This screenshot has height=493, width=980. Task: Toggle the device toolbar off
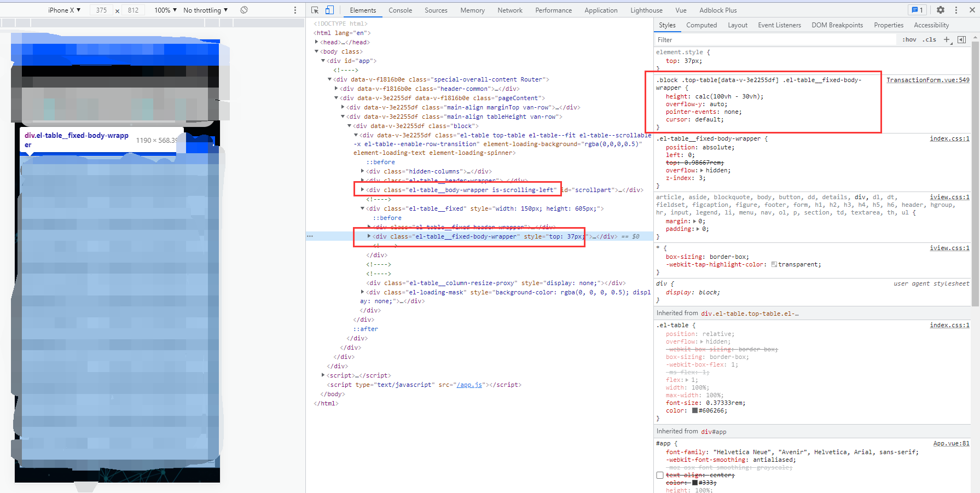click(329, 10)
